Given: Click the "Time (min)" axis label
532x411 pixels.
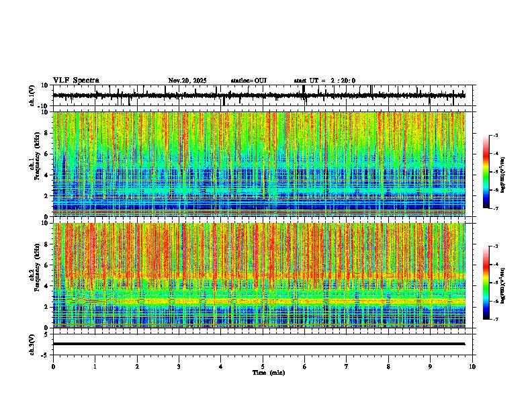Looking at the screenshot, I should 269,373.
